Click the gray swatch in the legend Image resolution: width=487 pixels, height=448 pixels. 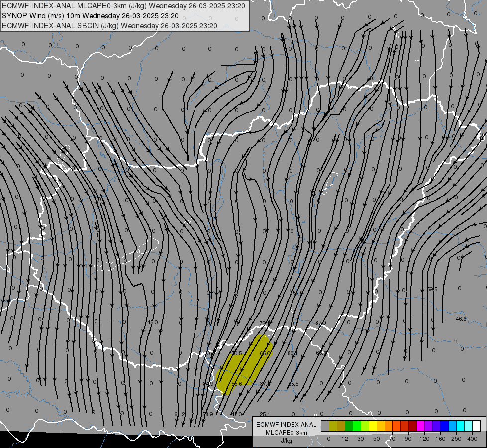(x=325, y=426)
